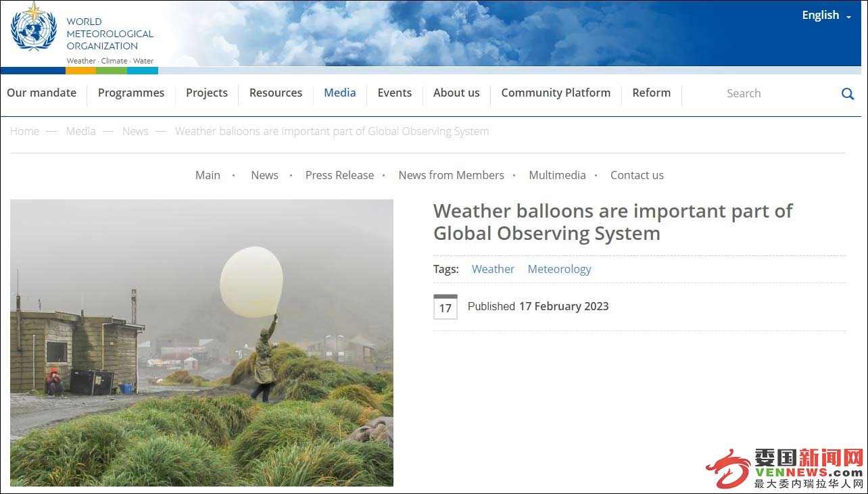This screenshot has height=494, width=868.
Task: Click the Published 17 February 2023 text
Action: click(538, 306)
